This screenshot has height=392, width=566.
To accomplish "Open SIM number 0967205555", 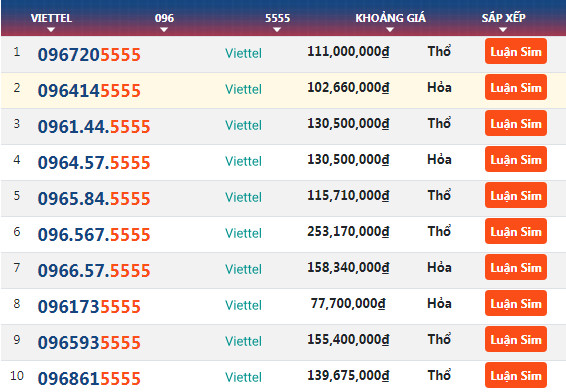I will (x=89, y=55).
